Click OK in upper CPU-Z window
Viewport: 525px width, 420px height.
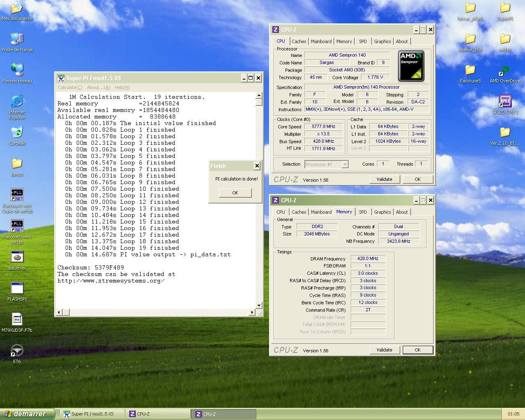pyautogui.click(x=418, y=179)
